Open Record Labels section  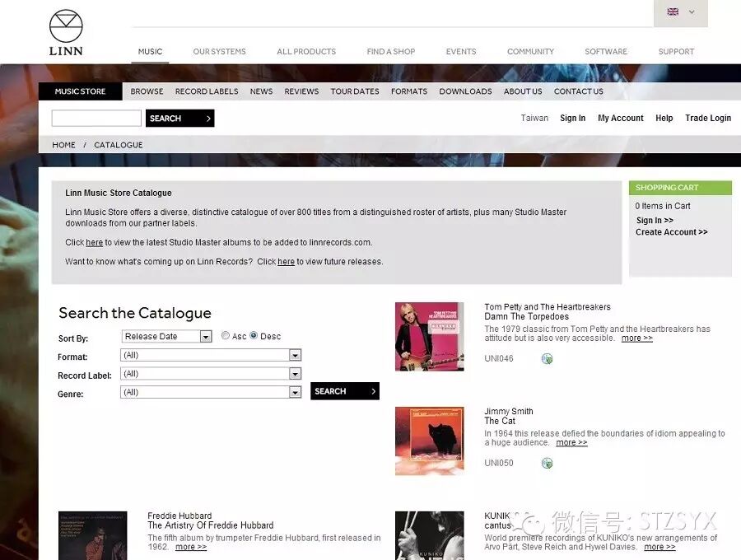coord(207,91)
